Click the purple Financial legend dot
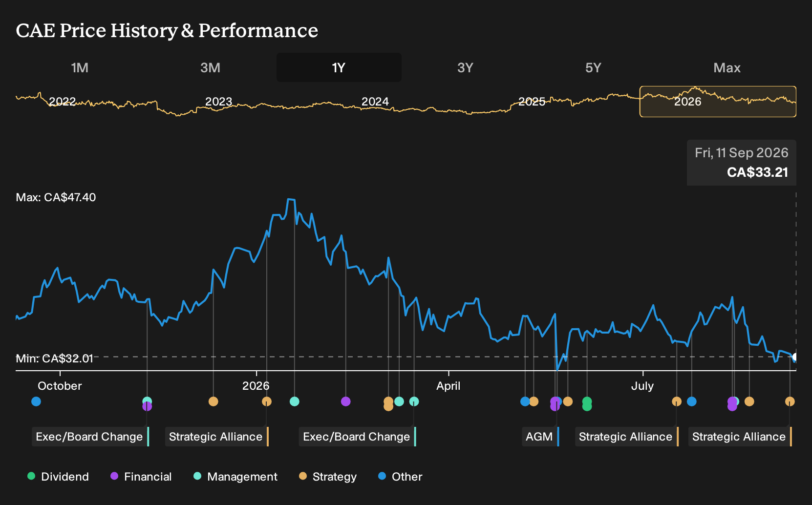The width and height of the screenshot is (812, 505). point(114,476)
